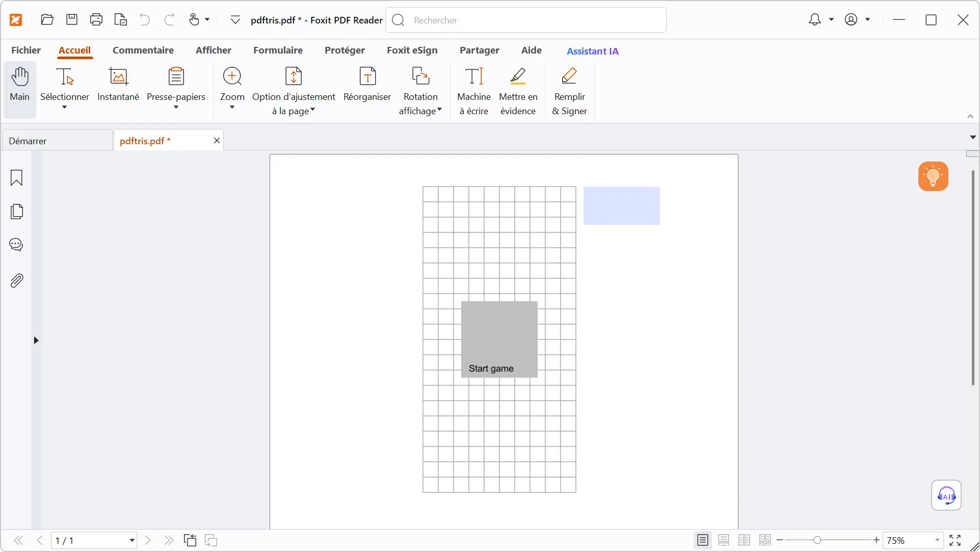Click the Zoom magnifier tool
Viewport: 980px width, 552px height.
[x=232, y=83]
